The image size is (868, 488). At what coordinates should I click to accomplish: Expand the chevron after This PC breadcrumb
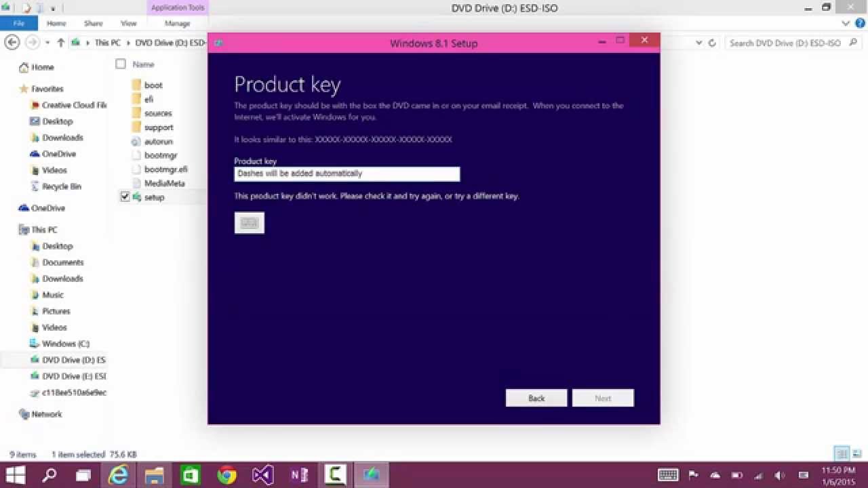click(127, 43)
